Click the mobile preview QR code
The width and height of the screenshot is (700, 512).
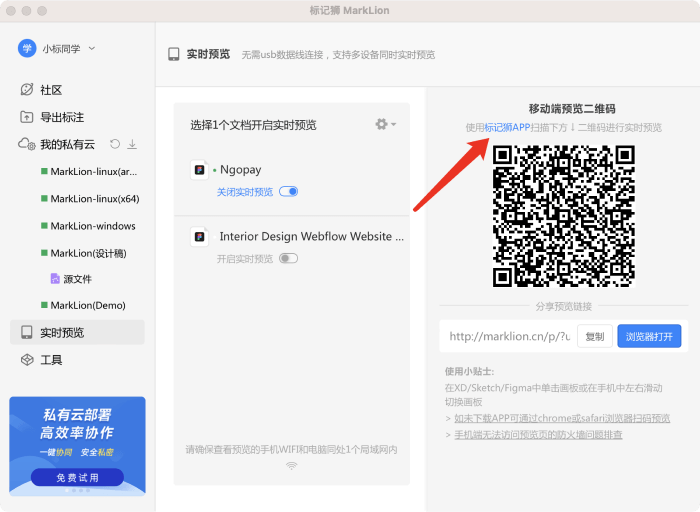pyautogui.click(x=564, y=216)
